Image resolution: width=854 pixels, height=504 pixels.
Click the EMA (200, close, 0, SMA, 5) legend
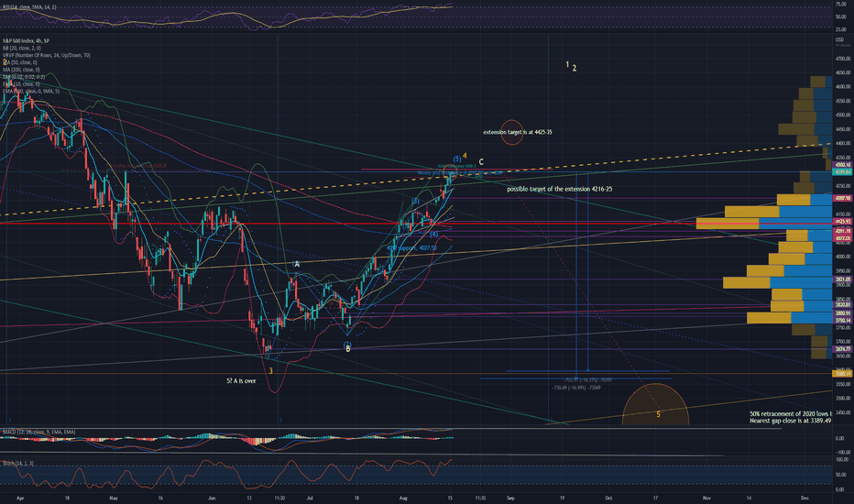click(31, 91)
